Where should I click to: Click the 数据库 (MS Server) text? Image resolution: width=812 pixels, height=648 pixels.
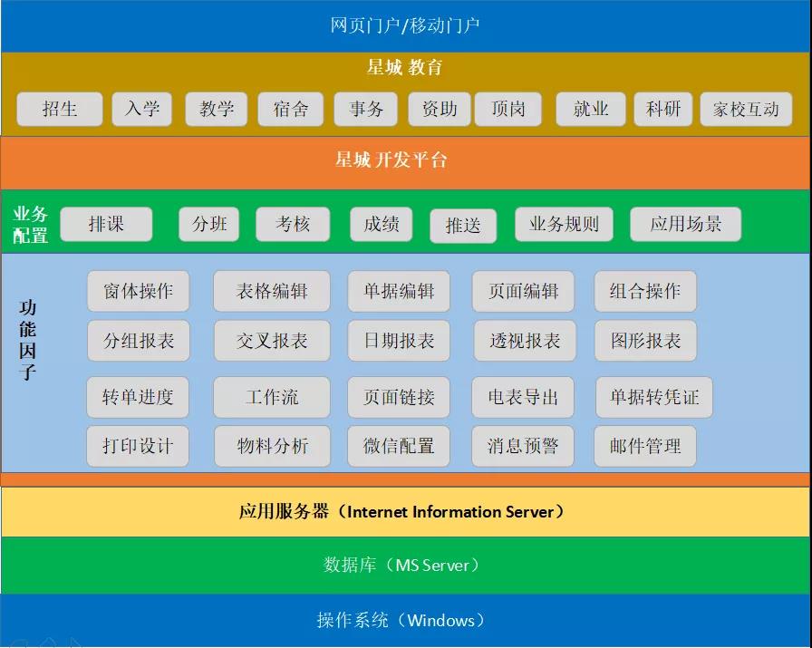[401, 565]
